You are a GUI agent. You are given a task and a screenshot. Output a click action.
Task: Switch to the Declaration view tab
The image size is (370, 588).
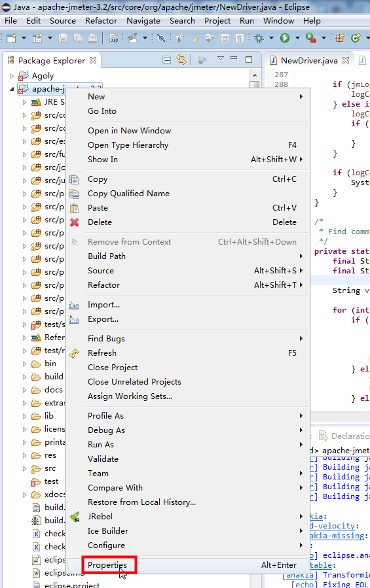(344, 436)
